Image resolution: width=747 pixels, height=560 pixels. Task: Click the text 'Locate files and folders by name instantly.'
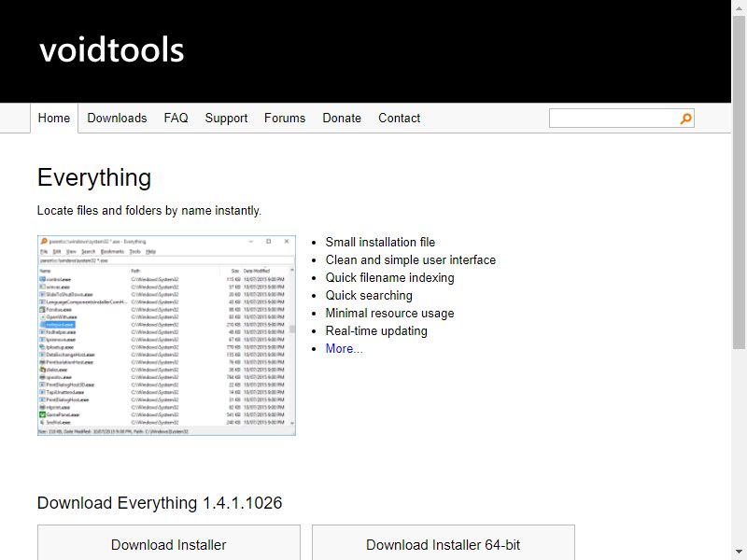(x=149, y=211)
